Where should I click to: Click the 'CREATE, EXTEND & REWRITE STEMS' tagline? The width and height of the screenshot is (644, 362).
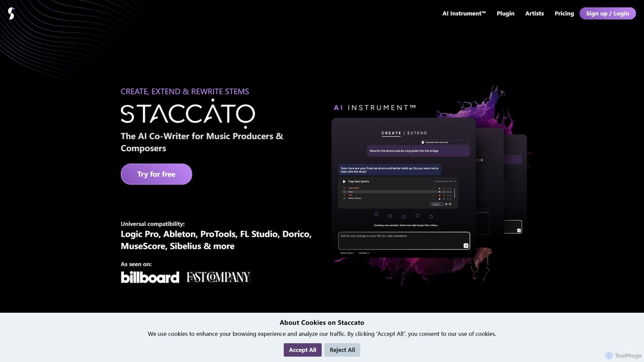(x=185, y=92)
